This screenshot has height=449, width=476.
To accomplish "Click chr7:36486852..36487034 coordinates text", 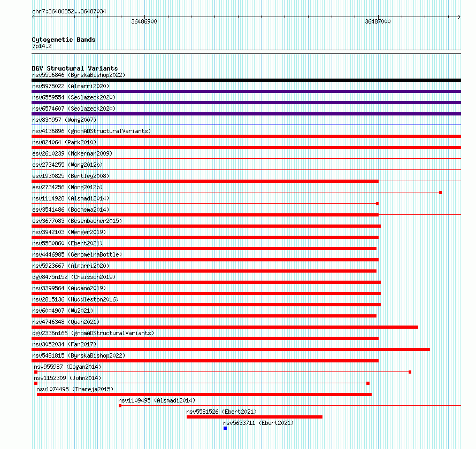I will point(69,12).
